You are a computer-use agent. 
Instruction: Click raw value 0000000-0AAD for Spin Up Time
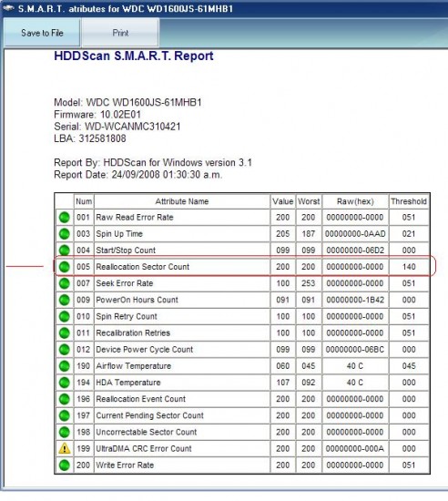click(x=355, y=234)
